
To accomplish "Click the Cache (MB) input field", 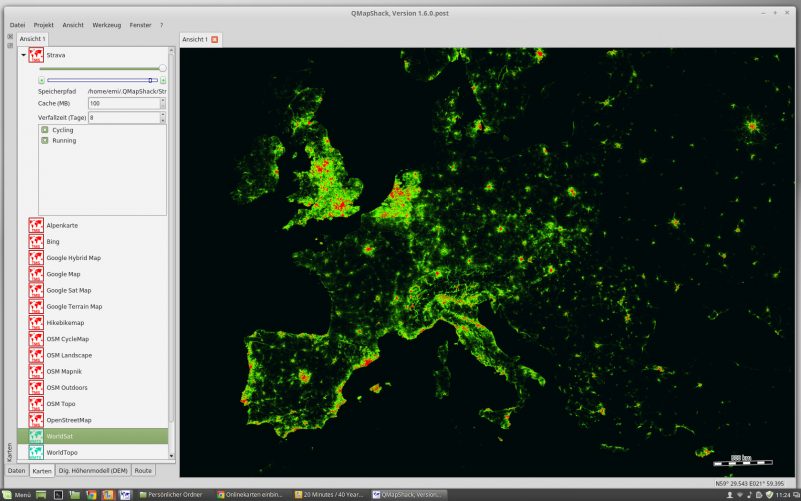I will (x=122, y=103).
